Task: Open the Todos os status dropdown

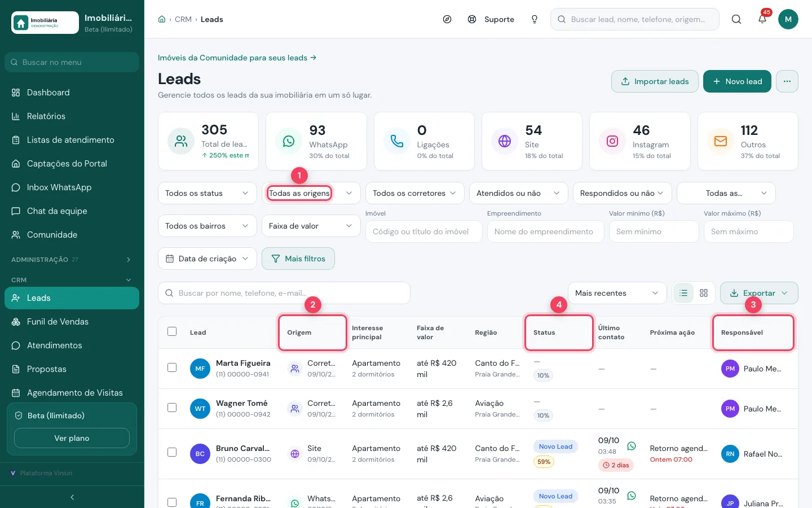Action: click(208, 193)
